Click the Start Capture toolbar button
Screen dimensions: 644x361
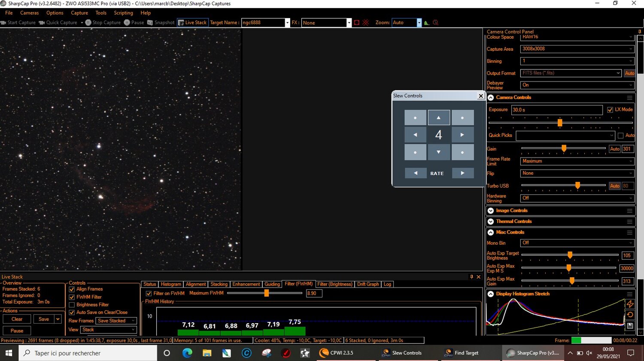pyautogui.click(x=18, y=22)
